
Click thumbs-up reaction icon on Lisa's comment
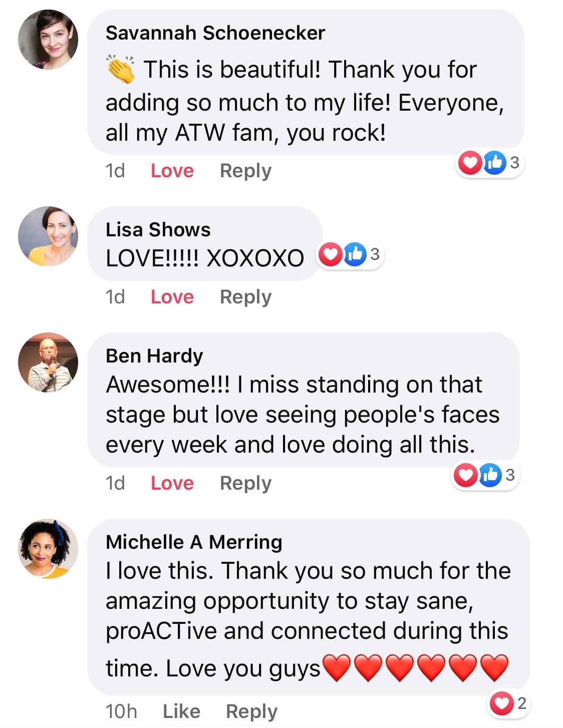[x=355, y=255]
